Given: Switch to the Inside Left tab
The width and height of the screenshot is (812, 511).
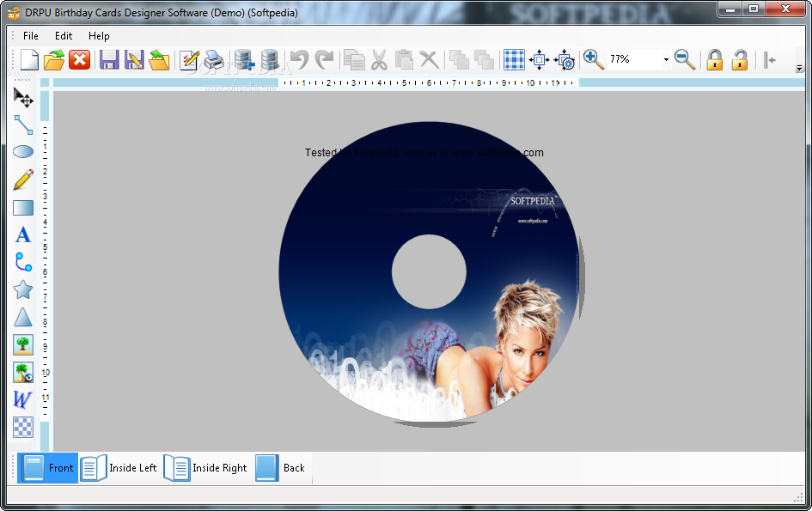Looking at the screenshot, I should [119, 468].
